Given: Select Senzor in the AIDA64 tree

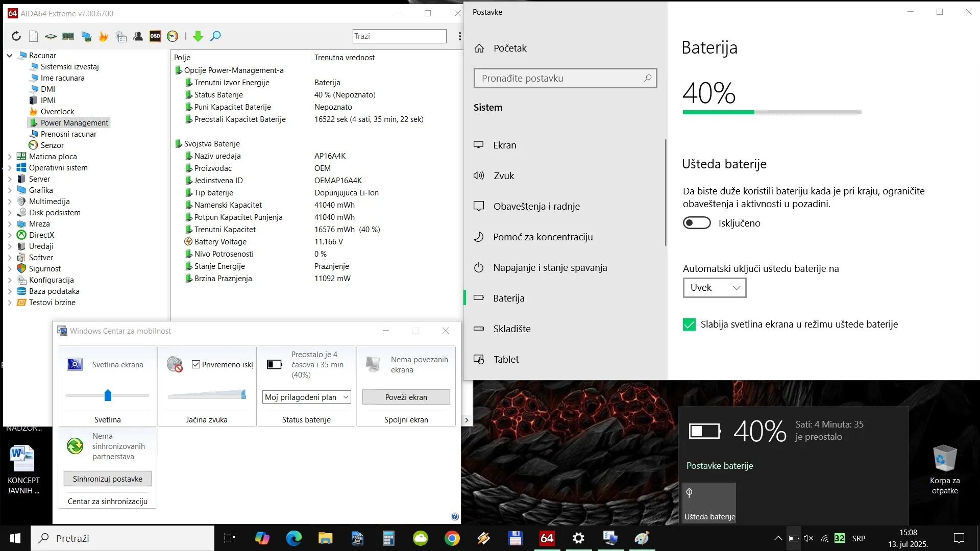Looking at the screenshot, I should click(x=52, y=145).
